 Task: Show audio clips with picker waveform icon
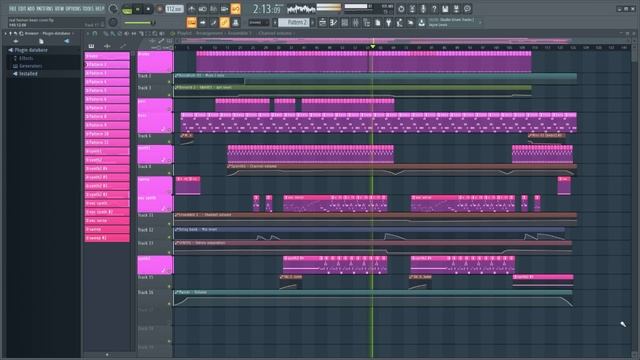tap(107, 46)
